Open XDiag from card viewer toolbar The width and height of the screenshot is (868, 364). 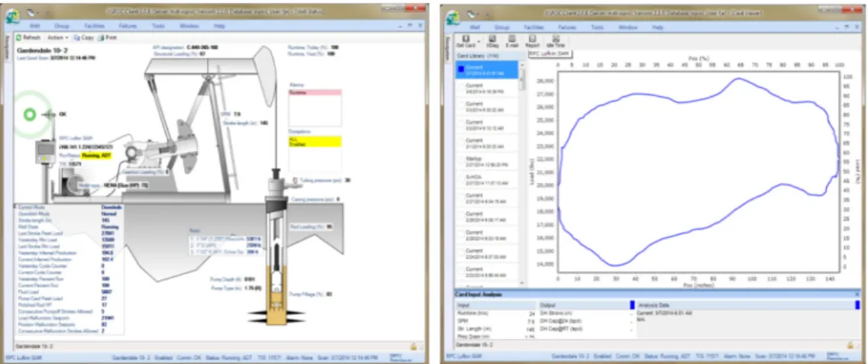pos(492,39)
